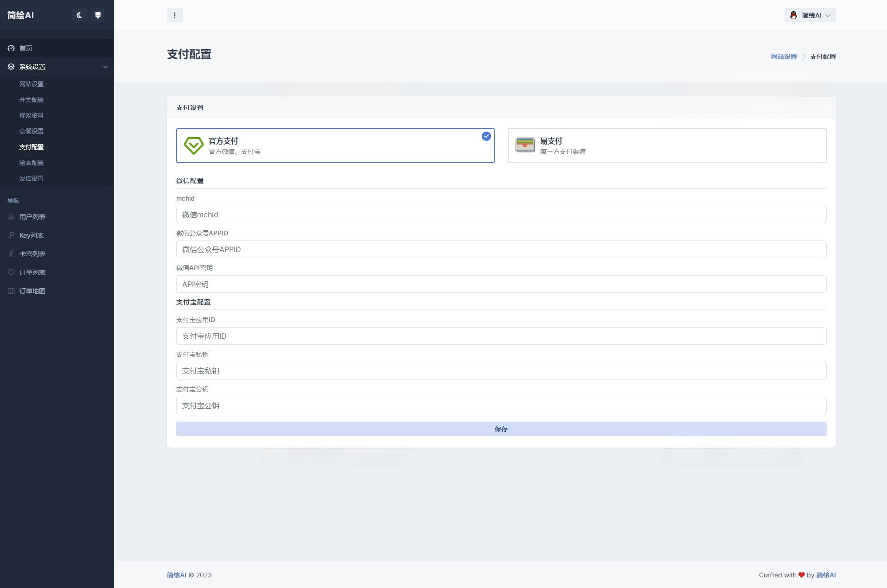Click the key icon for Key列表
This screenshot has width=887, height=588.
pyautogui.click(x=11, y=235)
